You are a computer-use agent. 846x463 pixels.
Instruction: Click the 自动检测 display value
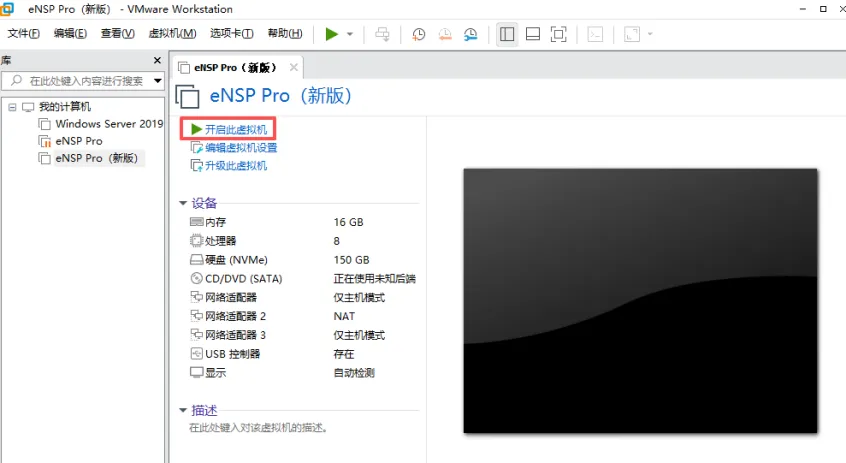(x=354, y=373)
